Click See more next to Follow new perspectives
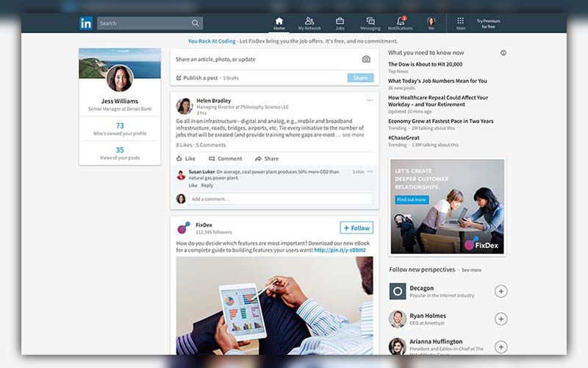Screen dimensions: 588x368 click(x=471, y=270)
